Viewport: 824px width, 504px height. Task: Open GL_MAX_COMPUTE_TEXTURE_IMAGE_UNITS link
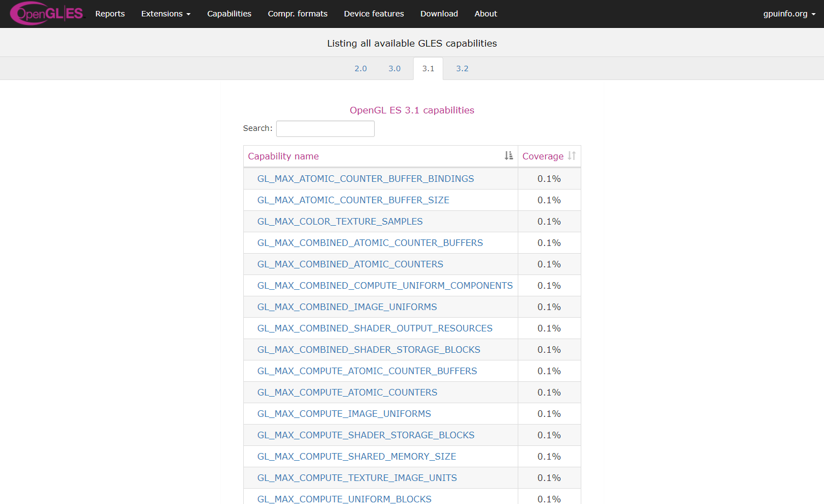coord(357,478)
